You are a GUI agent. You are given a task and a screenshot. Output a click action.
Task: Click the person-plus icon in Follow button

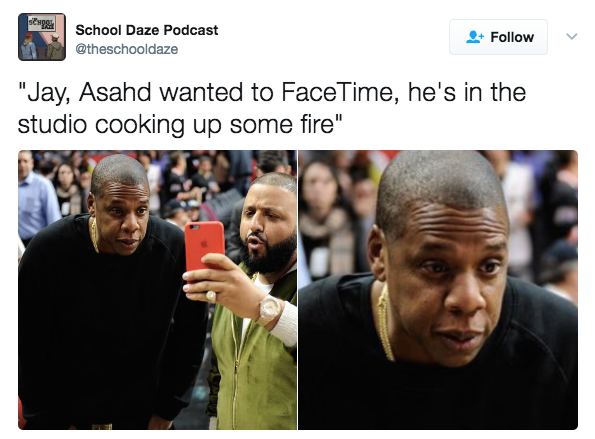tap(475, 37)
